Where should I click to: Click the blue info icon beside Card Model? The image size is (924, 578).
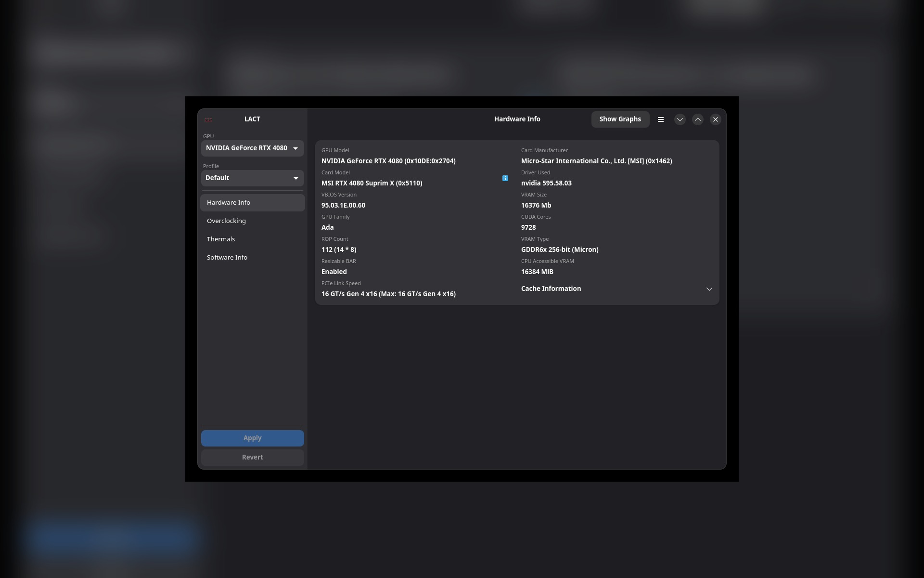tap(505, 178)
